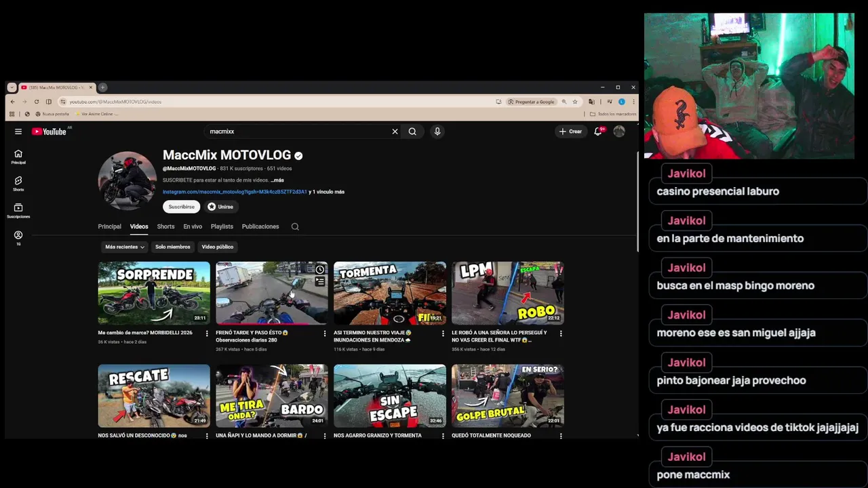Open options for QUEDÓ TOTALMENTE NOQUEADO video
The width and height of the screenshot is (868, 488).
(561, 436)
